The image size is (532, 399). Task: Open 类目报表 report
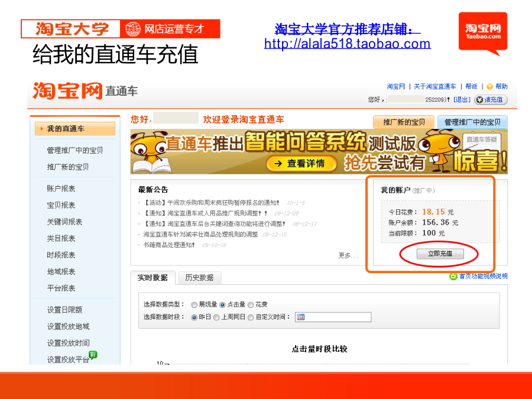[61, 239]
